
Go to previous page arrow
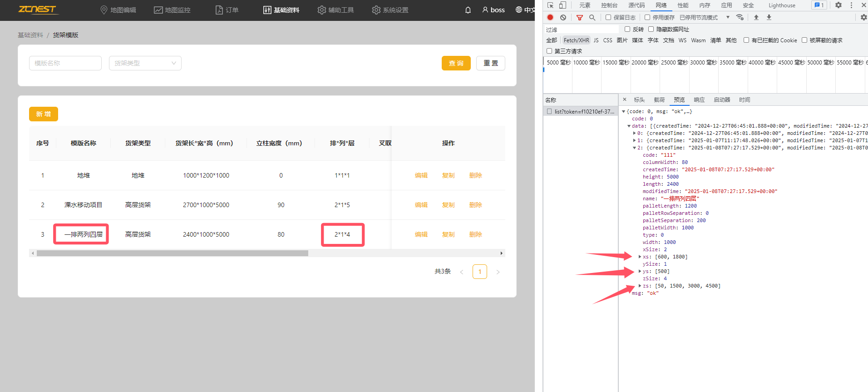coord(462,272)
